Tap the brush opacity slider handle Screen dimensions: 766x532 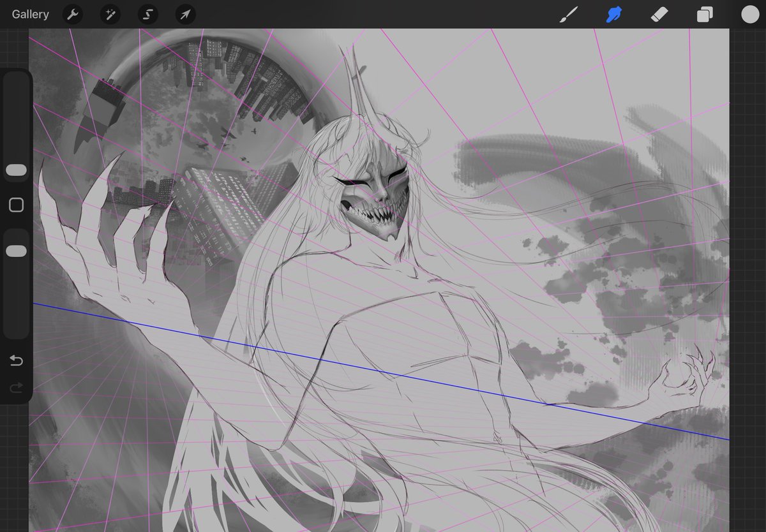[16, 251]
